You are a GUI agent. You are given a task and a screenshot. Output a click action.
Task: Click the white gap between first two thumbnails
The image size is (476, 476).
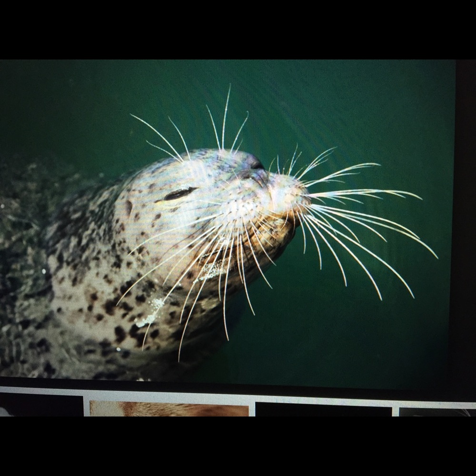pyautogui.click(x=86, y=407)
